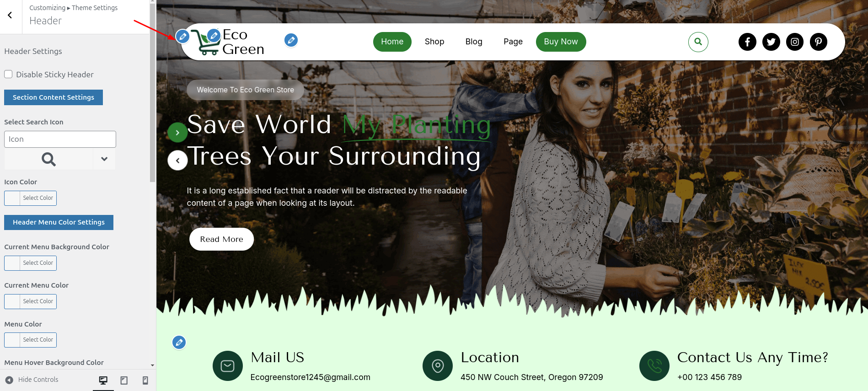Click the edit pencil at the header's left edge

(x=182, y=36)
